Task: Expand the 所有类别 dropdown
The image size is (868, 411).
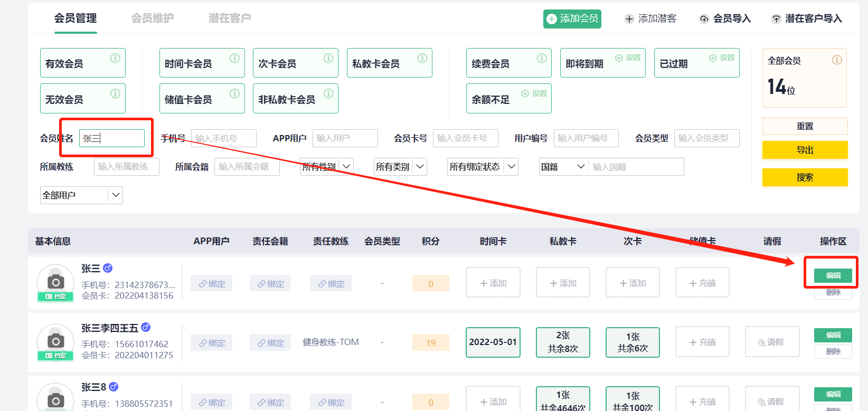Action: tap(400, 167)
